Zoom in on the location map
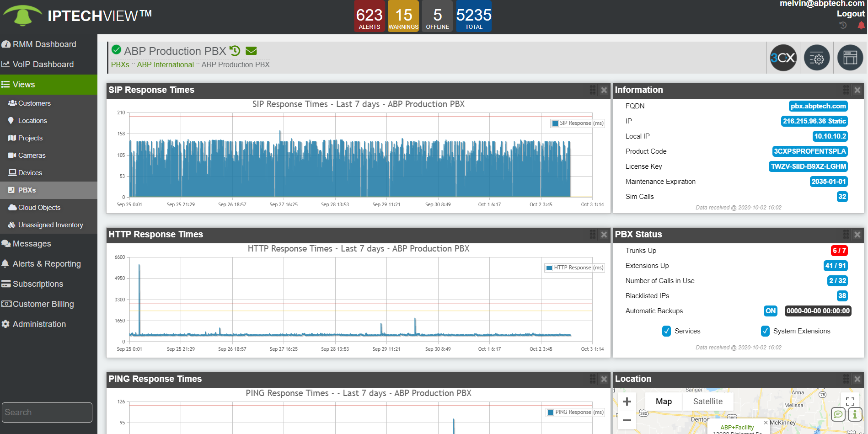 click(627, 402)
